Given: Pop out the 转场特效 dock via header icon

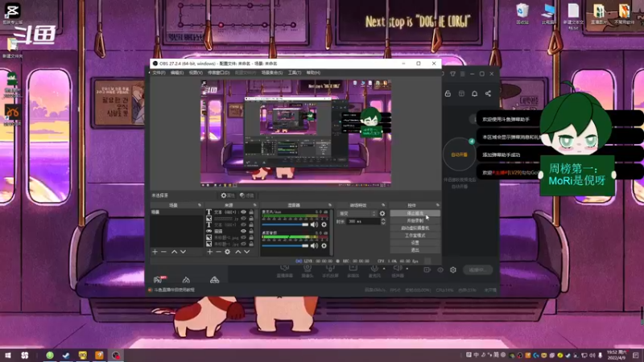Looking at the screenshot, I should 383,205.
